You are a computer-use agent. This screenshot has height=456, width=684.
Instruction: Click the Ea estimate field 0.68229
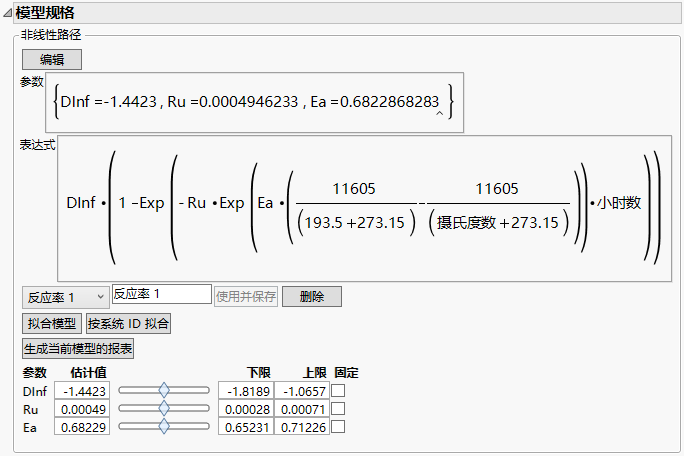tap(82, 427)
